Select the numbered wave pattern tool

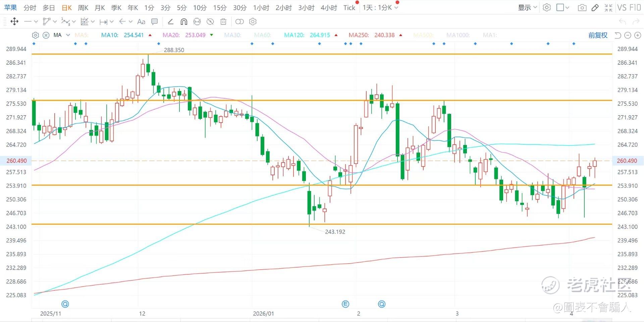(x=65, y=22)
